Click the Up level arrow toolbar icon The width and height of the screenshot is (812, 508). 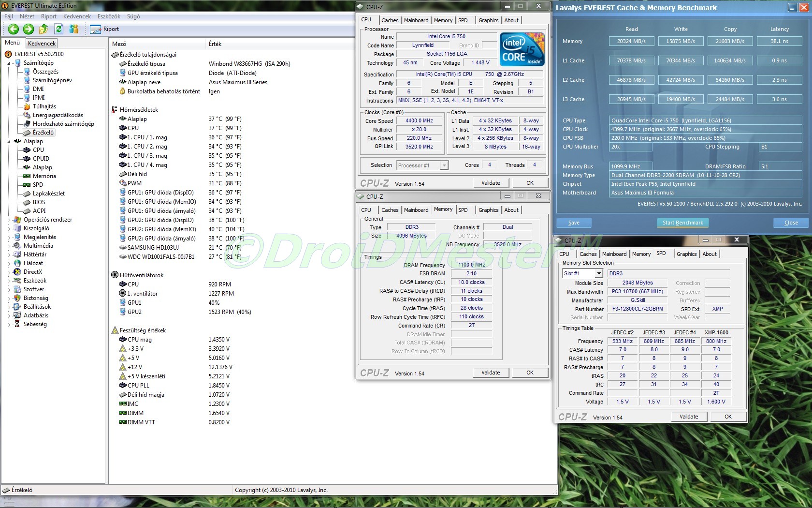(43, 29)
